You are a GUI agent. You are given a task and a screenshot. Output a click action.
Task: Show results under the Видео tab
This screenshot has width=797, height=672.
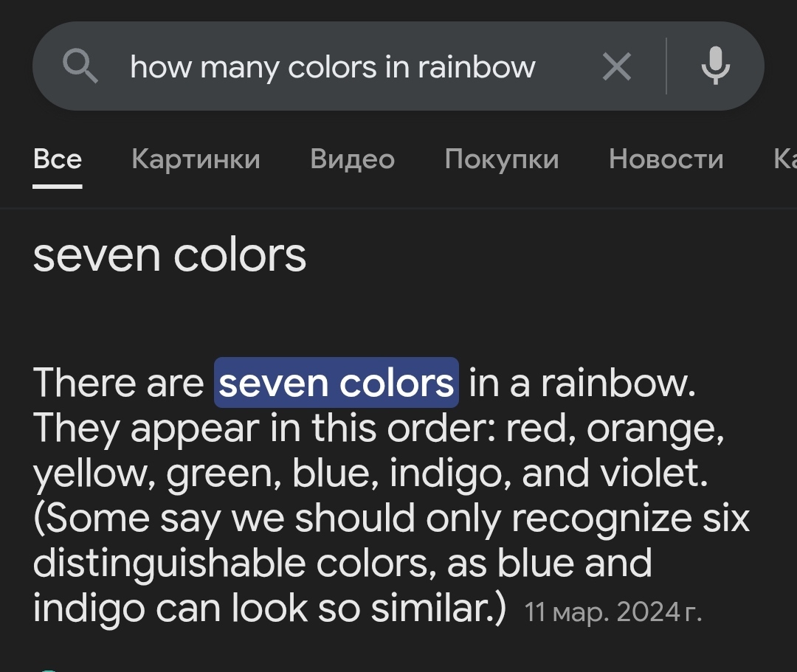(352, 159)
